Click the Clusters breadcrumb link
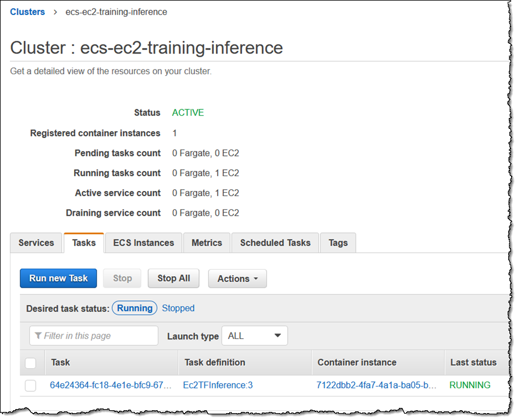518x420 pixels. point(27,12)
